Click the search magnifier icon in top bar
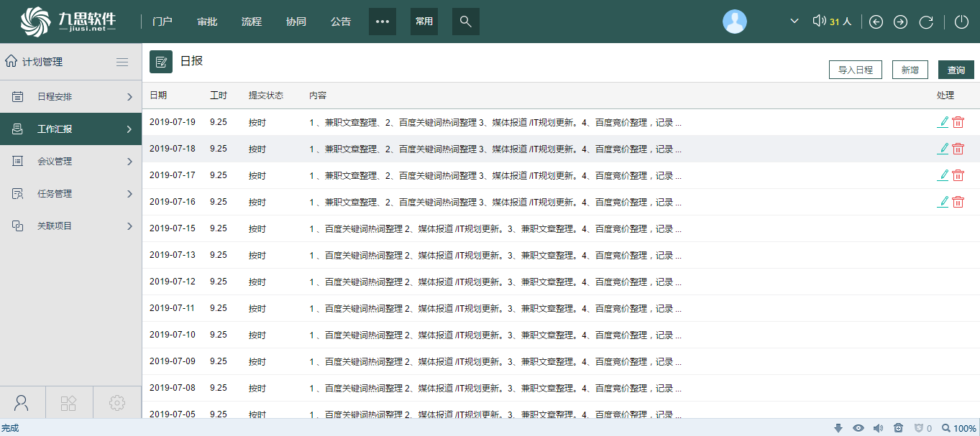 pyautogui.click(x=465, y=22)
